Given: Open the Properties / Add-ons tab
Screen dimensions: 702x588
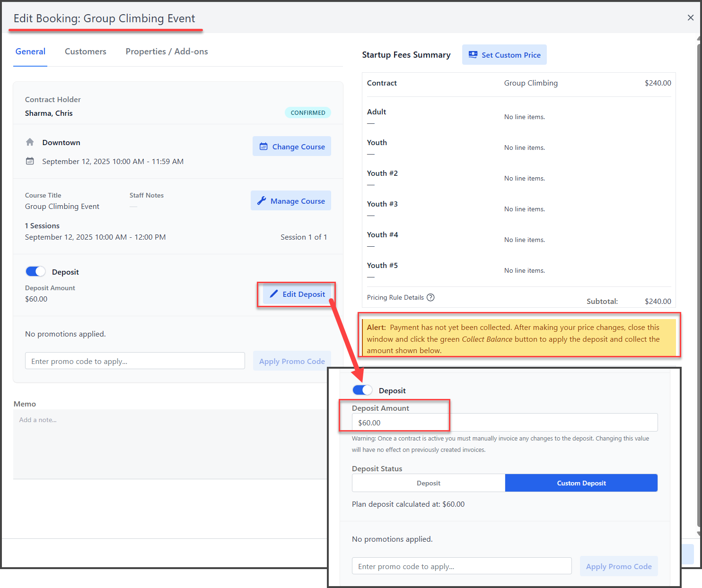Looking at the screenshot, I should click(167, 52).
